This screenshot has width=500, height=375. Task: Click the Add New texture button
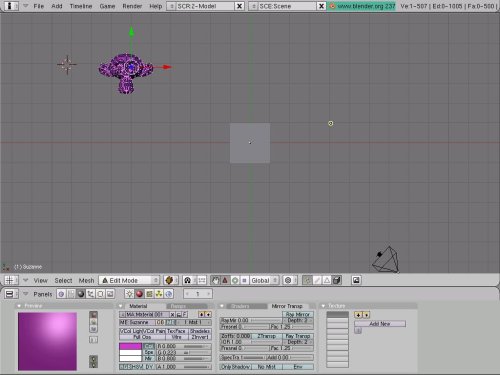(380, 324)
